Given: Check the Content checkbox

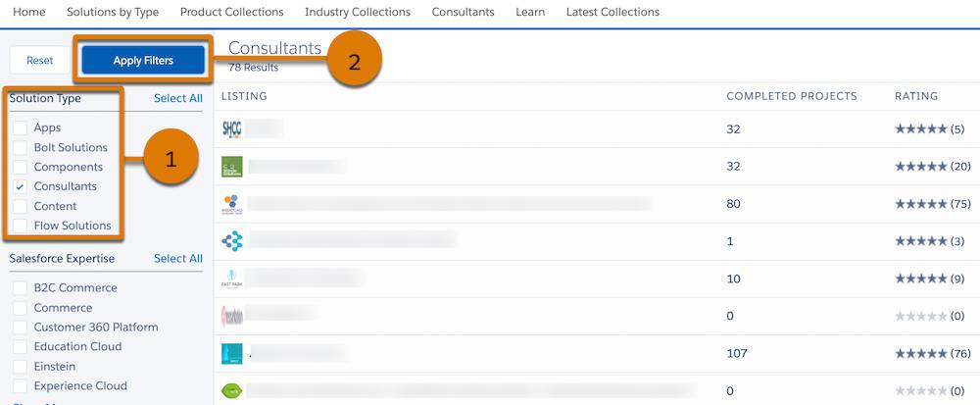Looking at the screenshot, I should pos(21,206).
